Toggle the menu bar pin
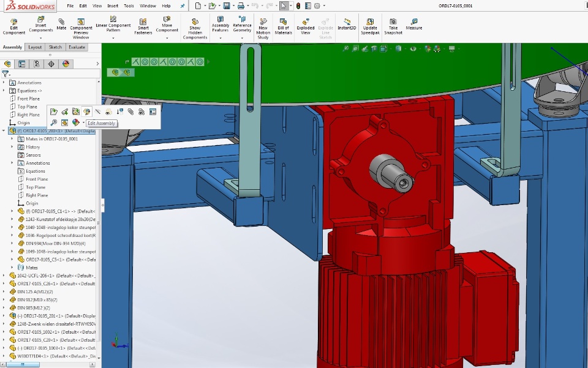Viewport: 588px width, 368px height. pyautogui.click(x=183, y=6)
